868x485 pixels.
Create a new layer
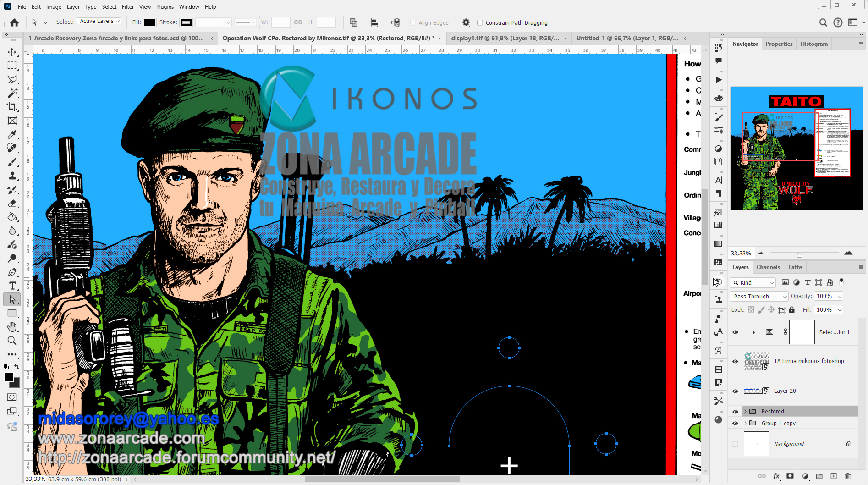pyautogui.click(x=834, y=476)
